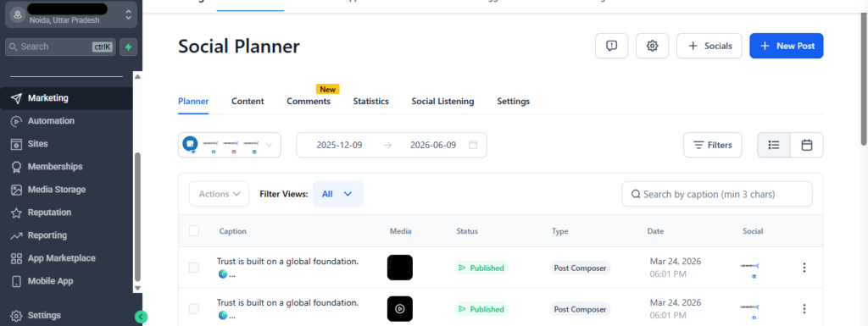Go to Social Listening tab
This screenshot has height=326, width=868.
pyautogui.click(x=442, y=102)
